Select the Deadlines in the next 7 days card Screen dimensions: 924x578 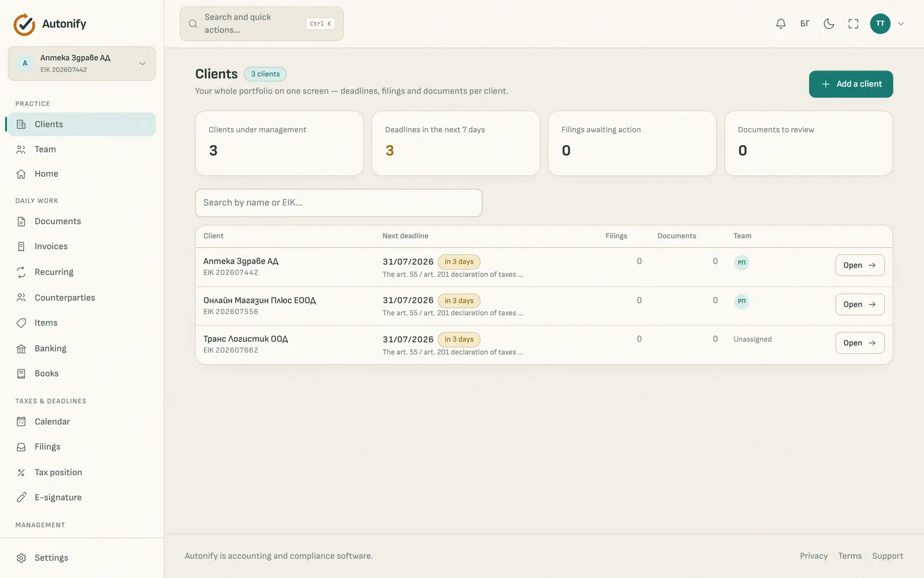456,143
